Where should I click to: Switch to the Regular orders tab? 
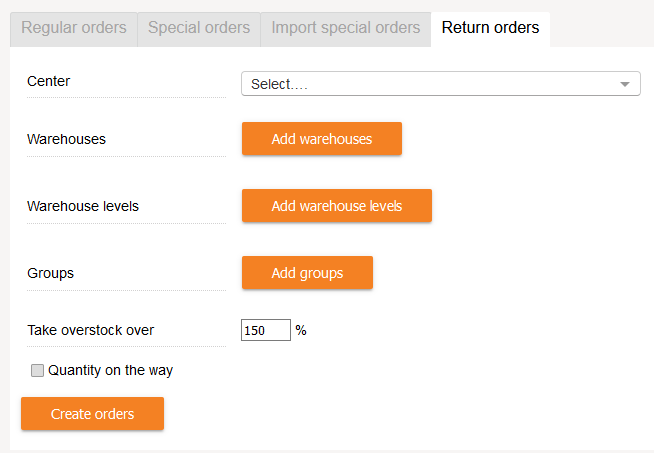pyautogui.click(x=73, y=28)
